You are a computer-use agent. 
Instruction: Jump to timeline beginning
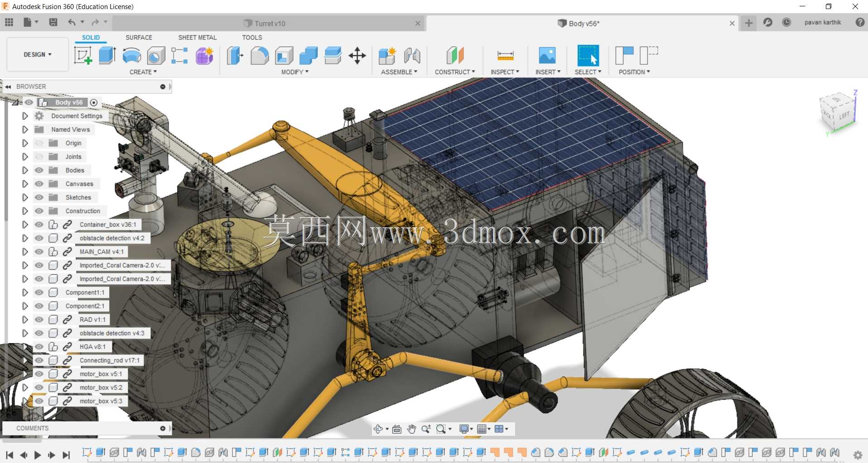click(x=10, y=455)
